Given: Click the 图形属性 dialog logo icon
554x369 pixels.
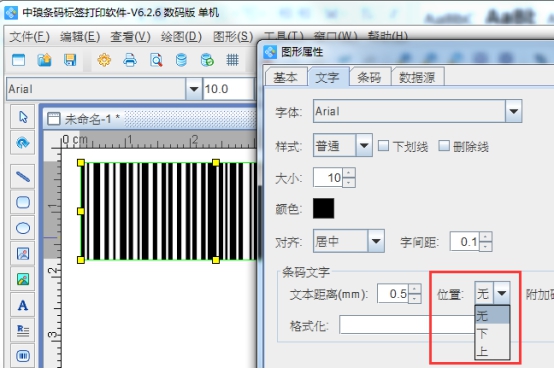Looking at the screenshot, I should pyautogui.click(x=270, y=52).
